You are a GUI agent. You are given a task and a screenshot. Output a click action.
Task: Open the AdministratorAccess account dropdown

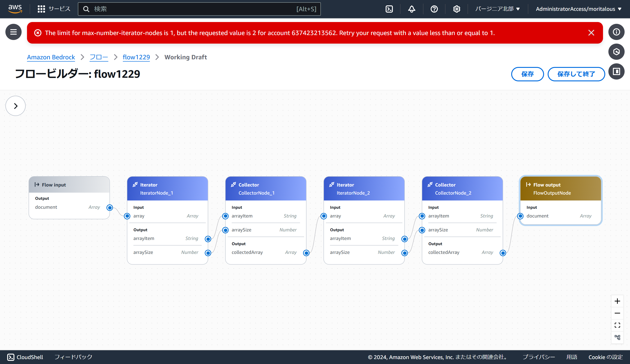[578, 9]
